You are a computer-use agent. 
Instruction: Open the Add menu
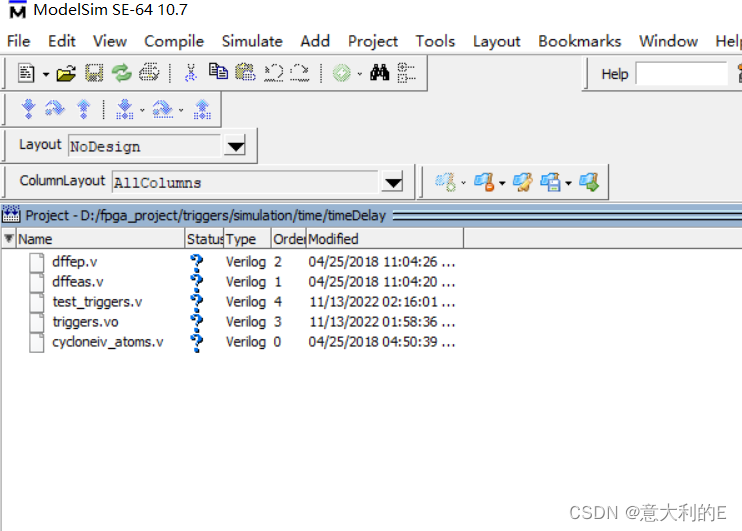(x=315, y=41)
